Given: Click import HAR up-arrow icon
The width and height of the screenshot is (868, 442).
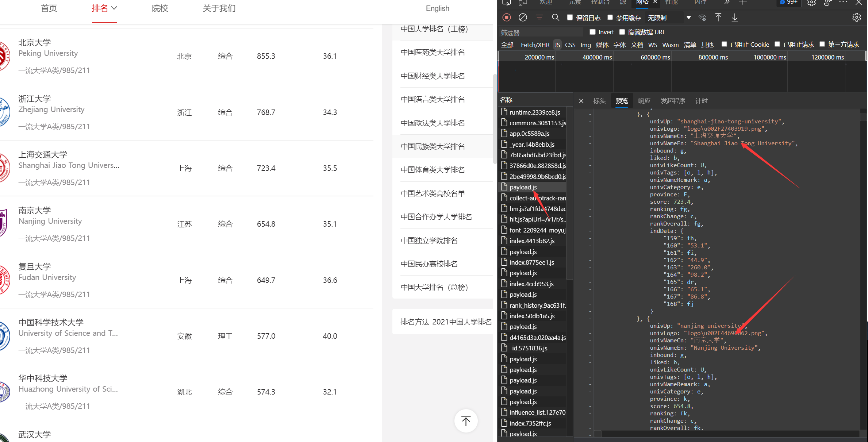Looking at the screenshot, I should point(718,18).
